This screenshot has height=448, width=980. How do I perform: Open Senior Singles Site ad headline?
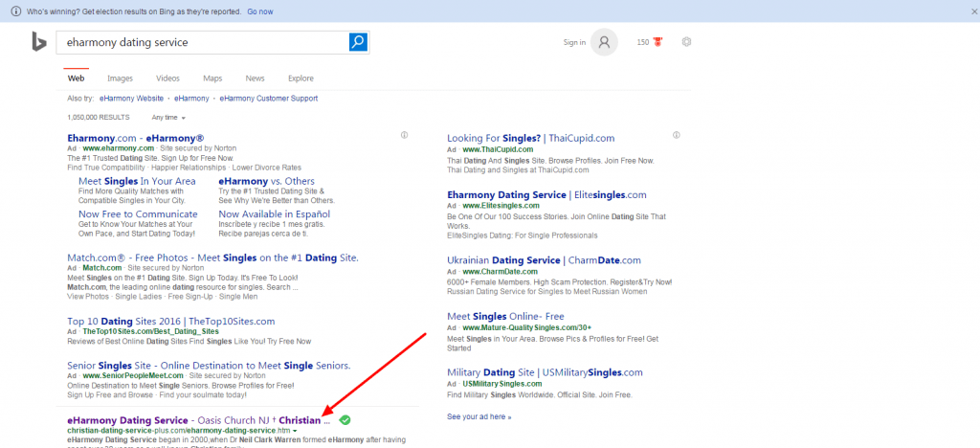pyautogui.click(x=209, y=365)
